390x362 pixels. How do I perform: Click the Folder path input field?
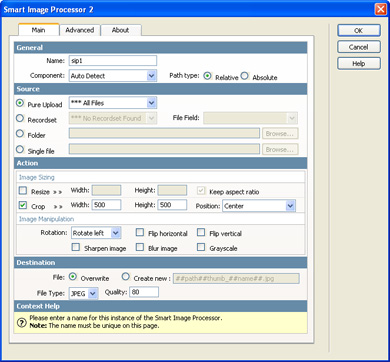[x=164, y=134]
